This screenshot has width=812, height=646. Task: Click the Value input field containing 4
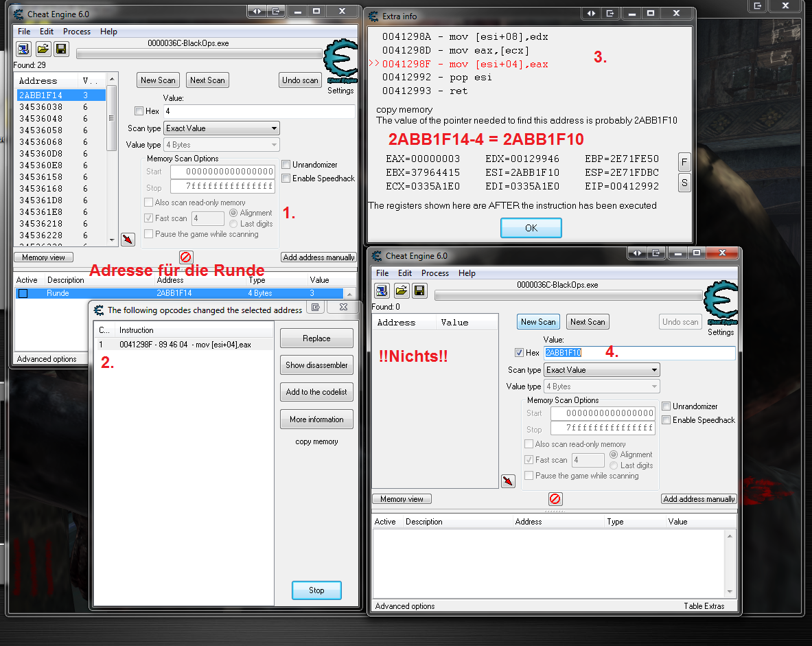(x=258, y=111)
